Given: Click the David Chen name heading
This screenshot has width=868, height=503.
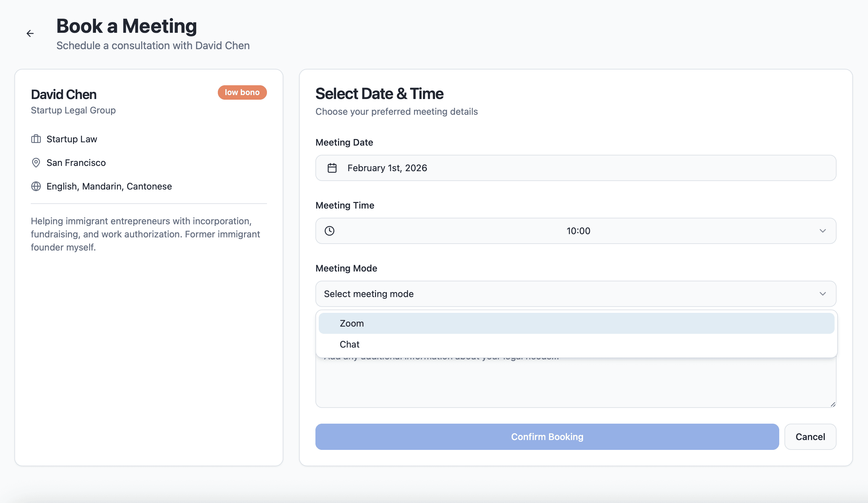Looking at the screenshot, I should pos(64,94).
